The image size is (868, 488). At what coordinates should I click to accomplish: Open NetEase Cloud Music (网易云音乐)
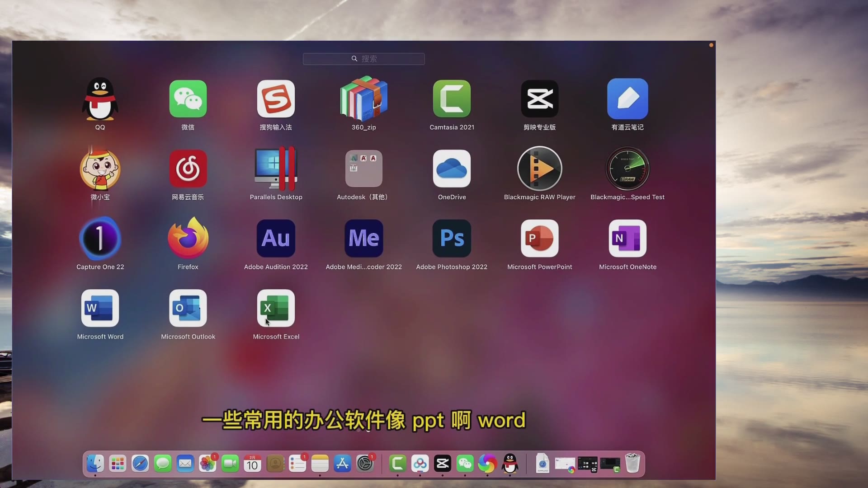coord(188,169)
